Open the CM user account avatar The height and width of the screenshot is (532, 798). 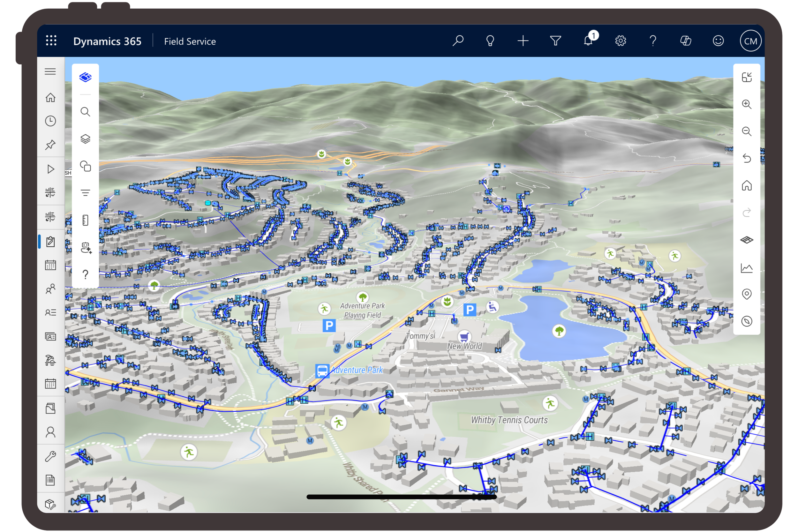[x=750, y=41]
